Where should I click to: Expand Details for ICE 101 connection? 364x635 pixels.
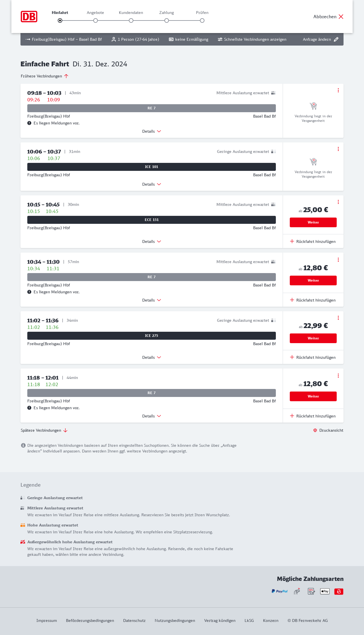[152, 184]
